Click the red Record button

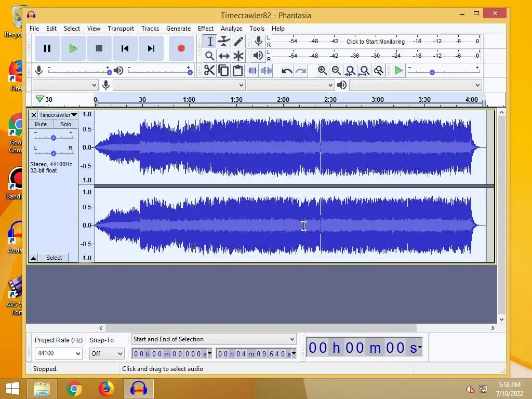point(181,48)
